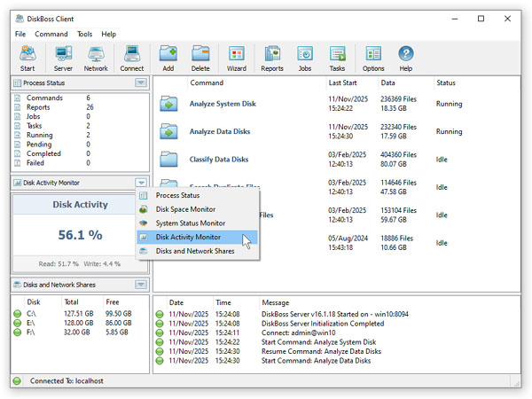Open the Tools menu

[84, 35]
